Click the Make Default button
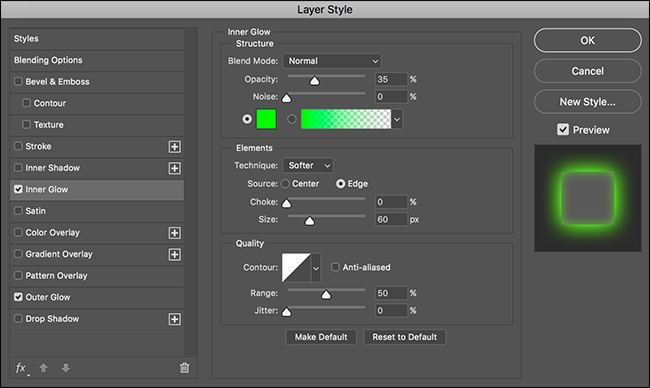Screen dimensions: 650x388 click(x=321, y=337)
